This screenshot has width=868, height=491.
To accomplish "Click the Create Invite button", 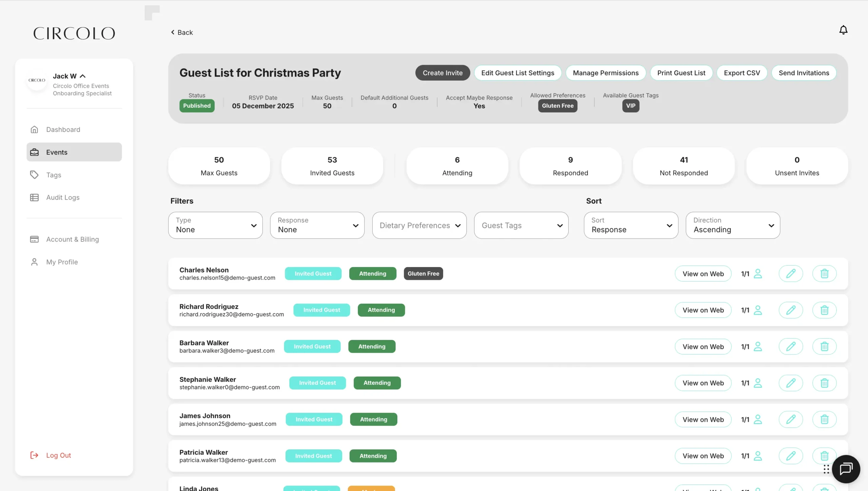I will (x=442, y=73).
